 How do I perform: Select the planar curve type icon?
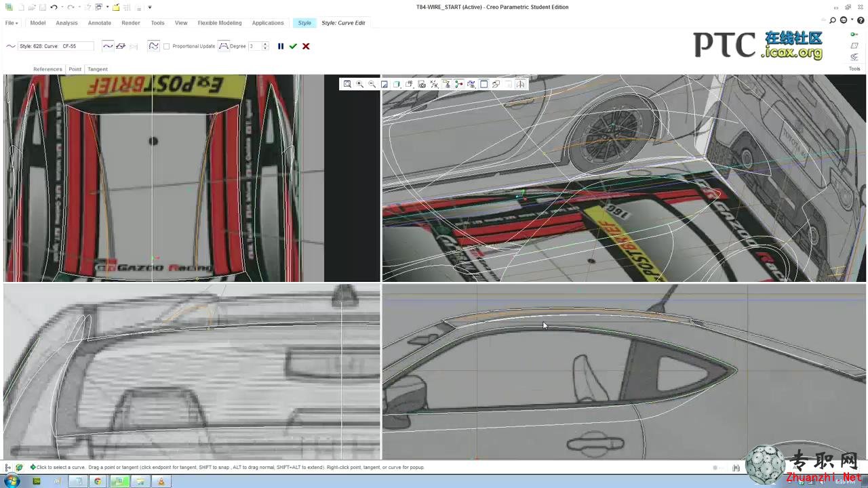click(121, 46)
